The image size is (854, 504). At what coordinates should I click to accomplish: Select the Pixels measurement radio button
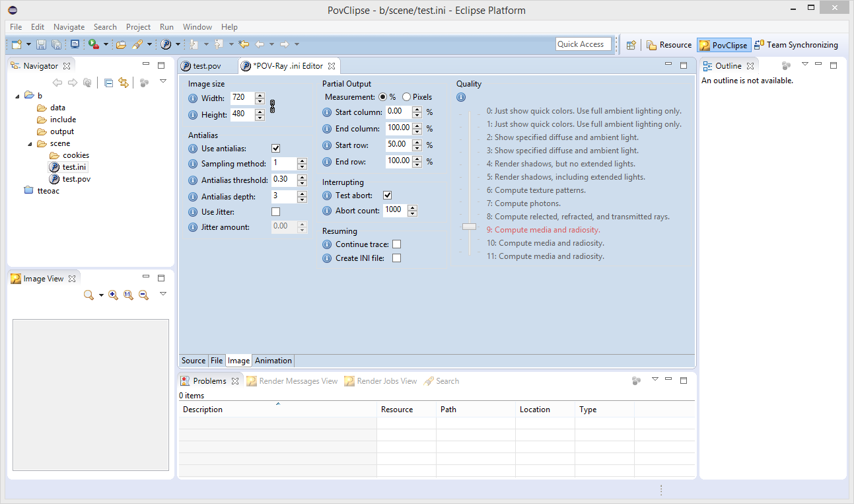[x=406, y=97]
